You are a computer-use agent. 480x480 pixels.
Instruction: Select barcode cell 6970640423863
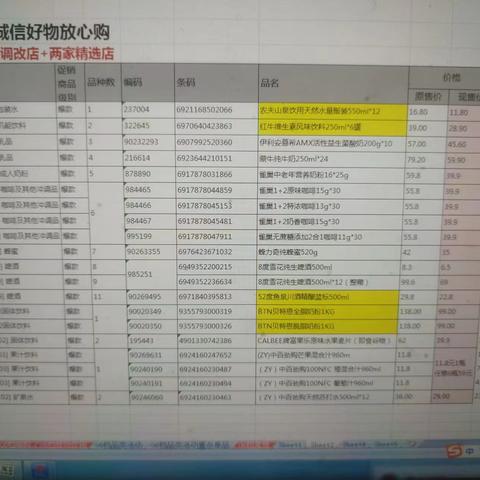(216, 126)
